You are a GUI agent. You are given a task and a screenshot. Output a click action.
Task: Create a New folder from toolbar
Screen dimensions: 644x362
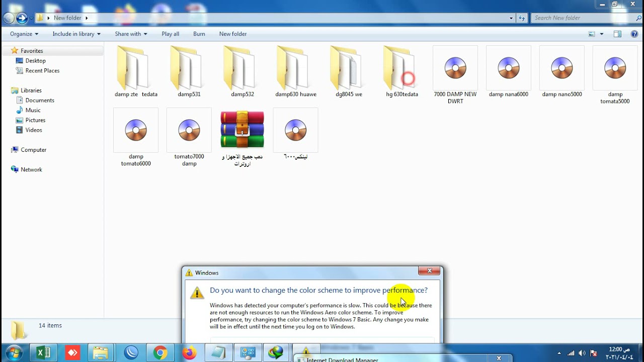(233, 34)
